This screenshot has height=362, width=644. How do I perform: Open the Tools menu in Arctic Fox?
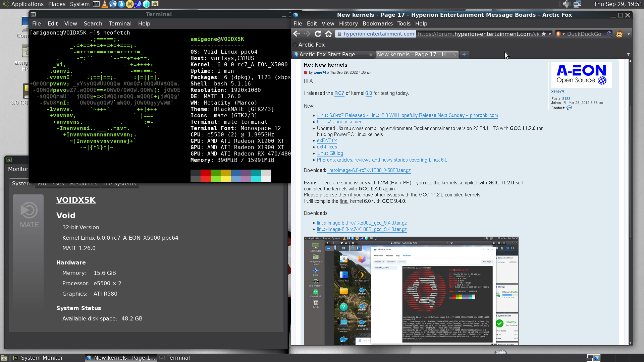pos(404,23)
